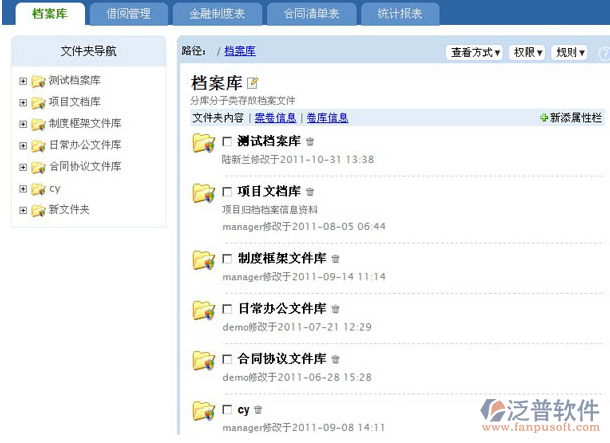Click sidebar folder icon for 新文件夹

(x=38, y=210)
